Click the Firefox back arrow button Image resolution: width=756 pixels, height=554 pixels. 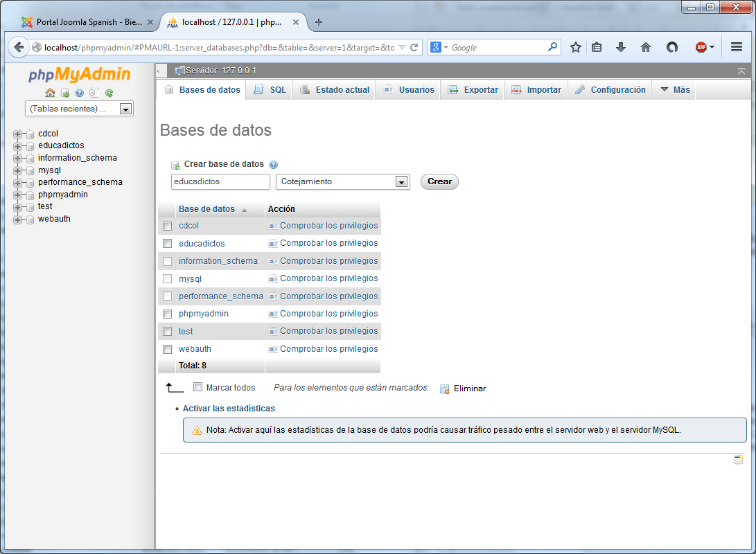click(19, 47)
